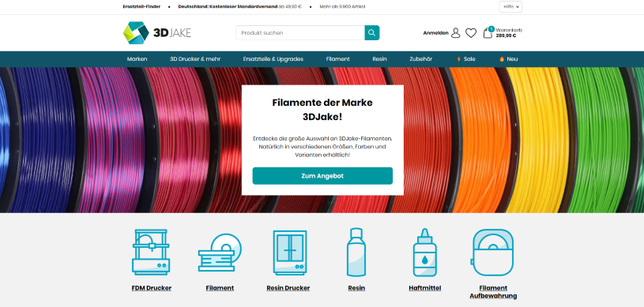Open the user account icon
This screenshot has height=307, width=644.
[455, 33]
